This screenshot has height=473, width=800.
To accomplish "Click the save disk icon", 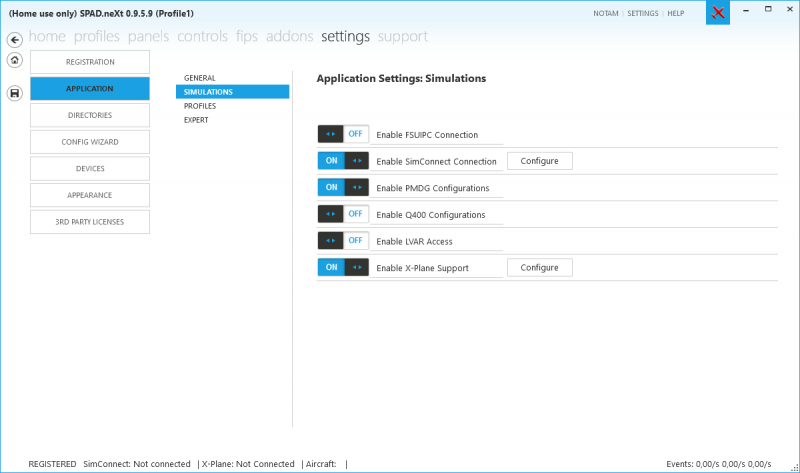I will pos(15,93).
